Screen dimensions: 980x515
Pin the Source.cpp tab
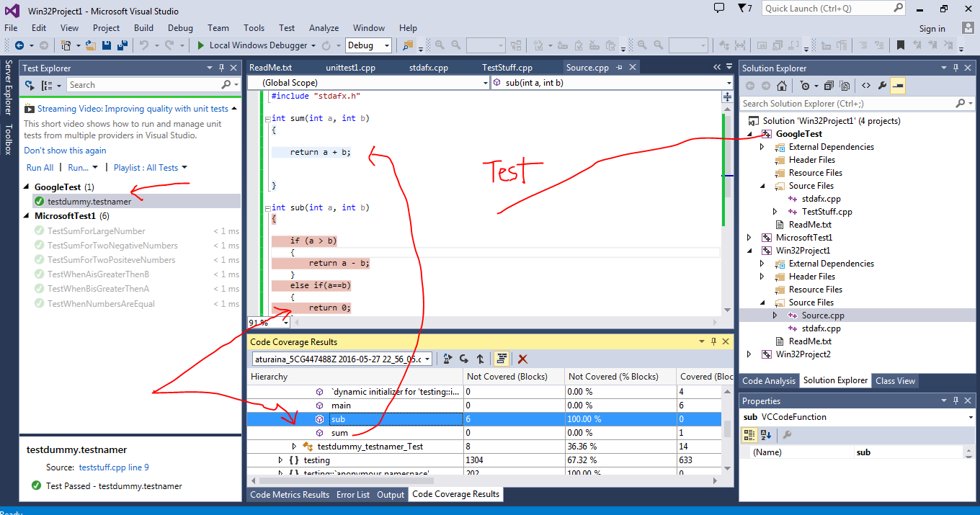(x=618, y=68)
